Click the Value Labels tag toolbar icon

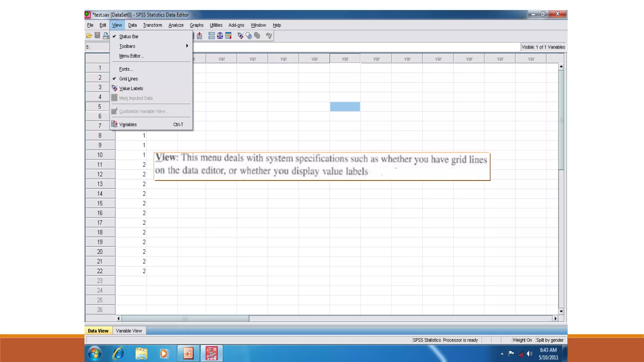coord(240,36)
